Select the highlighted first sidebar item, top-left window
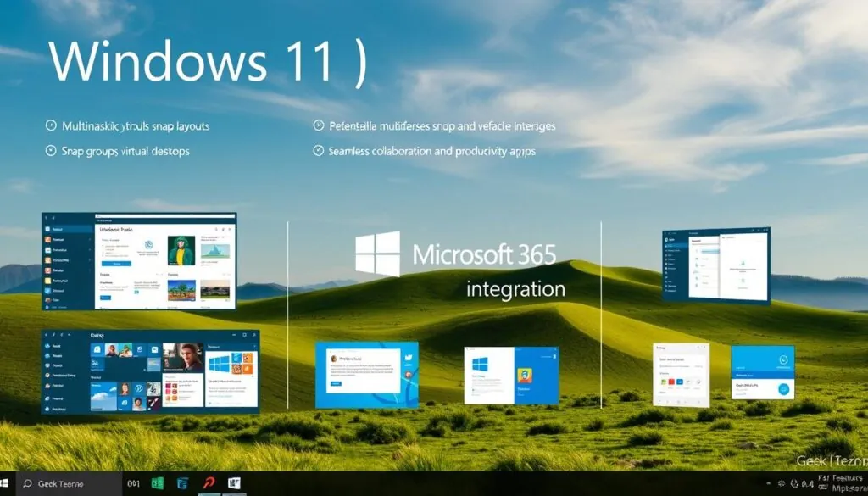 (x=68, y=229)
